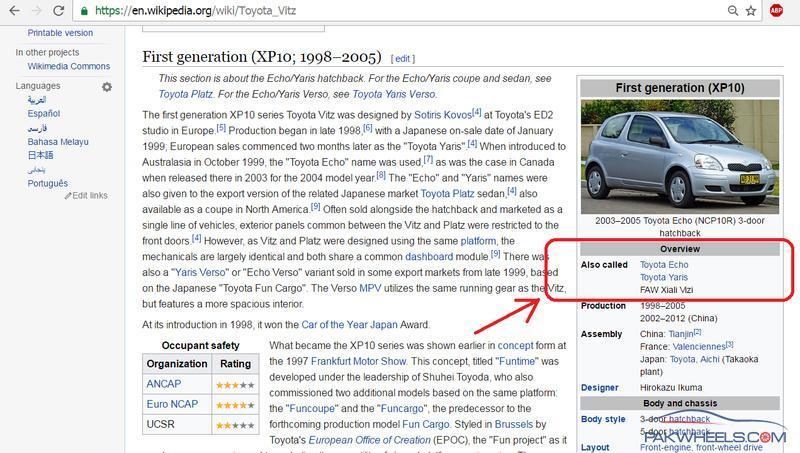
Task: Open the Funcoupe link
Action: point(312,409)
